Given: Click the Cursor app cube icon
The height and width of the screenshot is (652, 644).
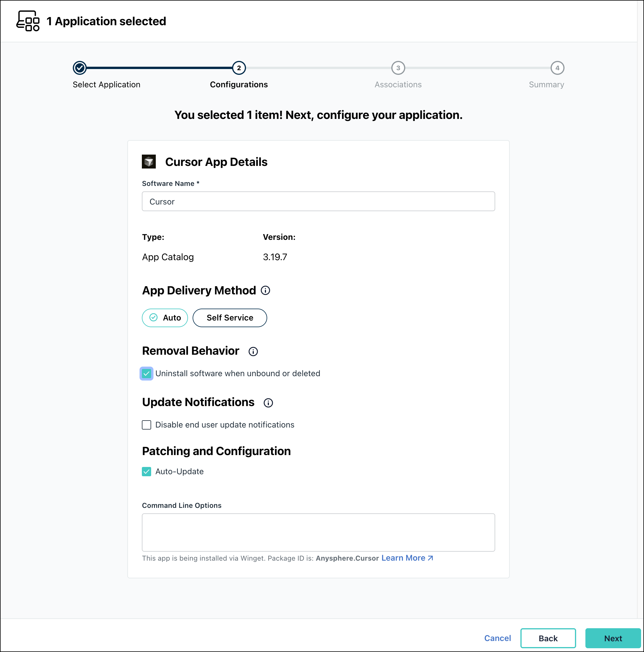Looking at the screenshot, I should pyautogui.click(x=149, y=162).
